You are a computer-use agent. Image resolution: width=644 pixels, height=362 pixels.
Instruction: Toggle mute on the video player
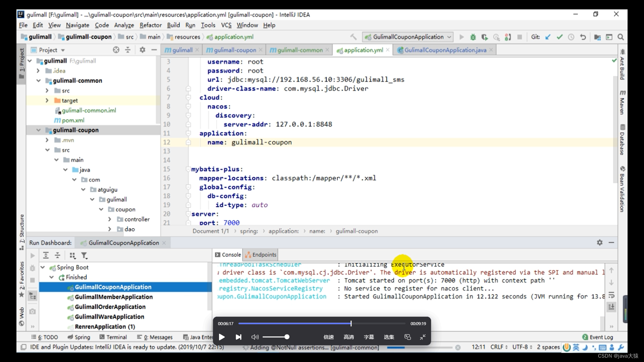click(x=255, y=337)
